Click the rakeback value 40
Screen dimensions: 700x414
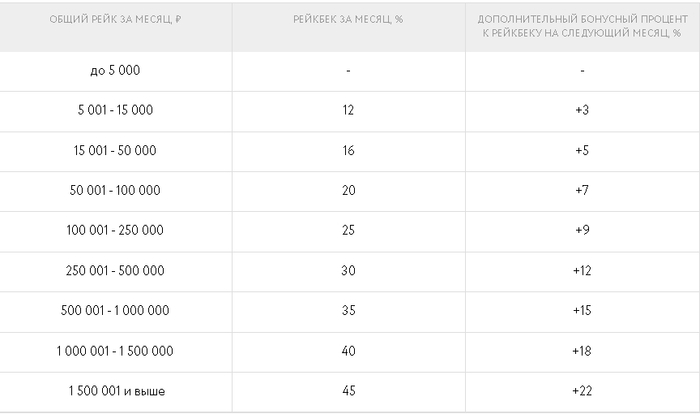click(349, 351)
